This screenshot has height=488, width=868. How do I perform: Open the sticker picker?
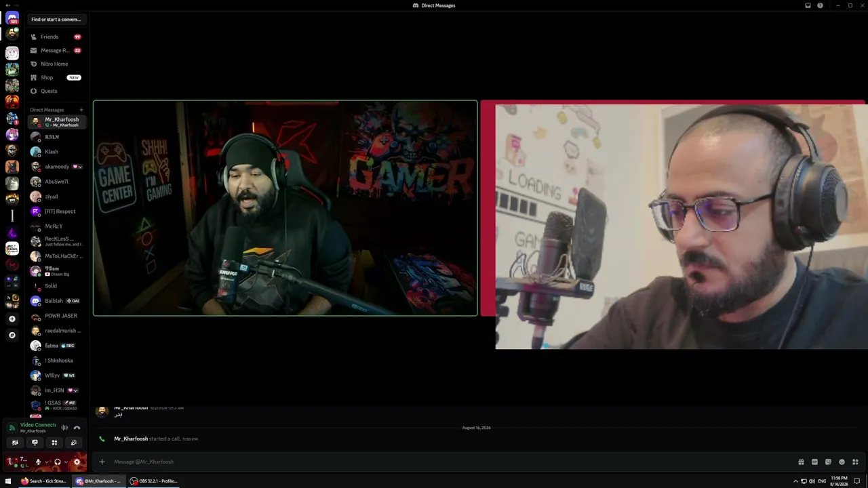coord(828,462)
